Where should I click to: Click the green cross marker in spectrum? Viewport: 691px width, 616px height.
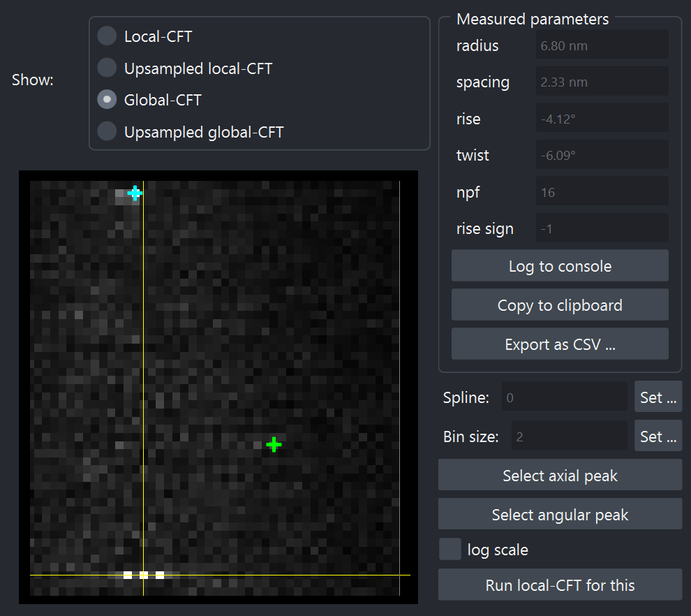click(274, 444)
